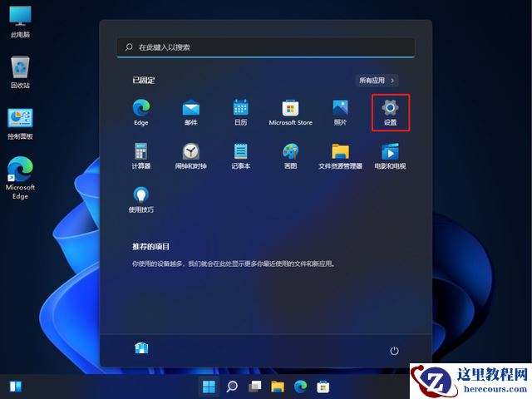The image size is (532, 399).
Task: Select This PC (此电脑) desktop icon
Action: pos(20,21)
